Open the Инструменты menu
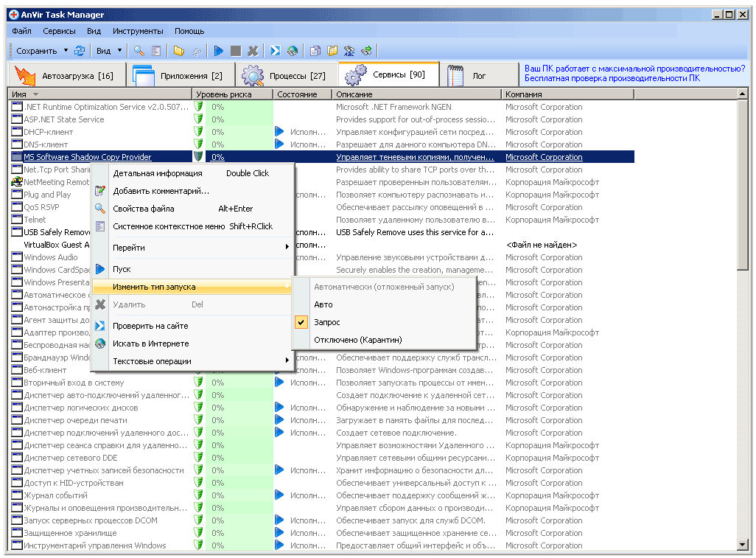This screenshot has width=756, height=558. (x=138, y=32)
